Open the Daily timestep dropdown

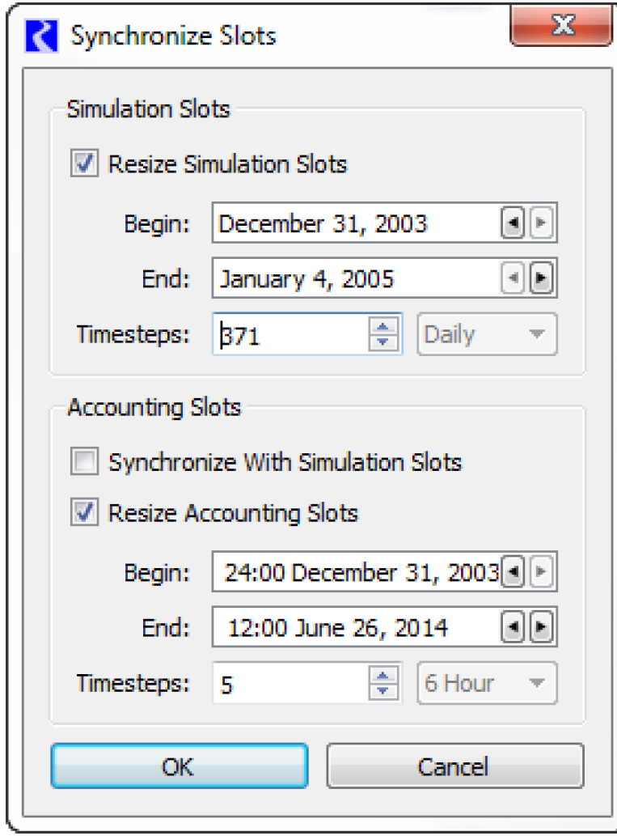pyautogui.click(x=487, y=335)
